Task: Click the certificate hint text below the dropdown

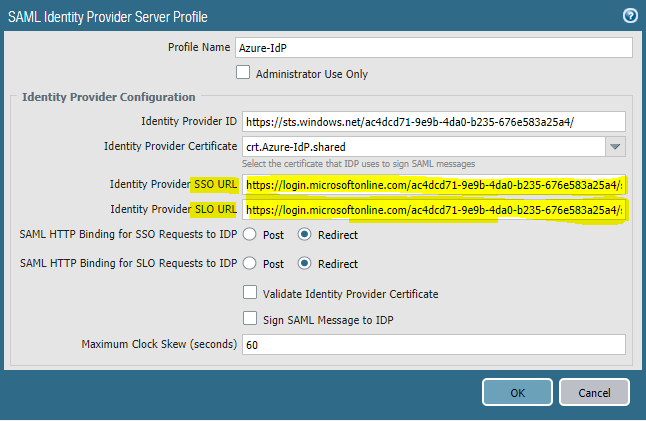Action: [359, 164]
